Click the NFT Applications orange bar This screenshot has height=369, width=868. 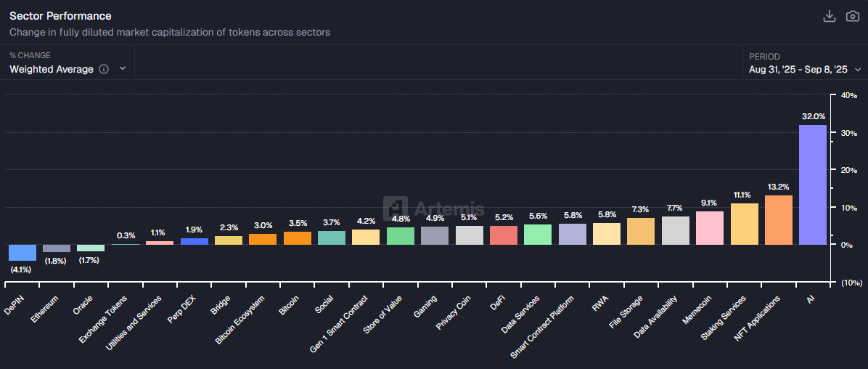pos(778,220)
